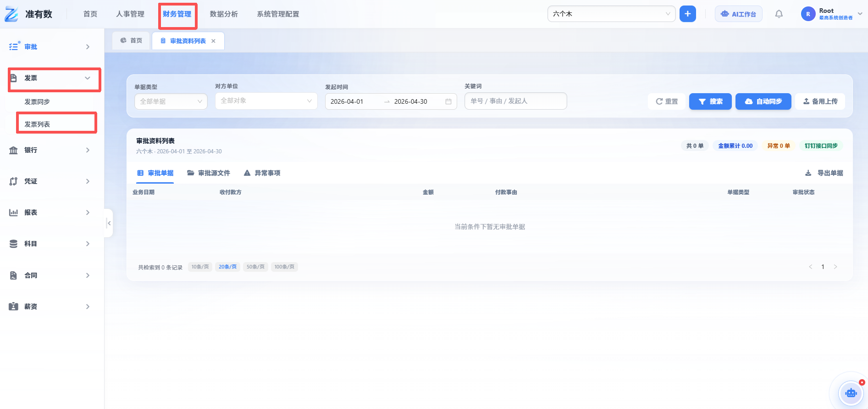
Task: Click the 发票 invoice sidebar icon
Action: click(x=14, y=78)
